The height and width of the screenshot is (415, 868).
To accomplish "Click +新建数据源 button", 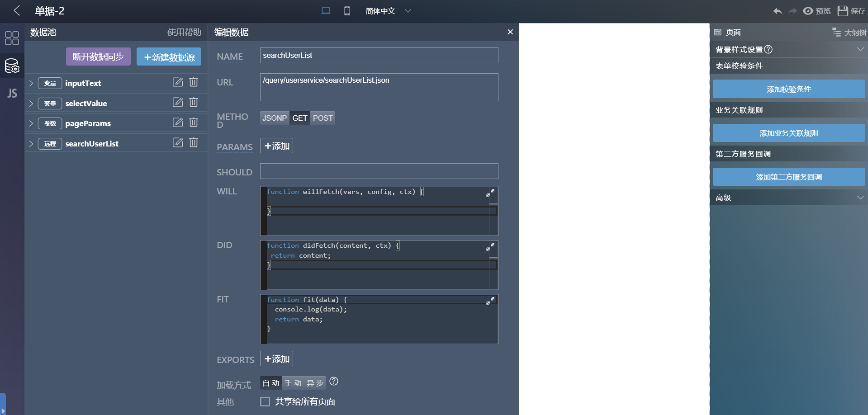I will (169, 57).
